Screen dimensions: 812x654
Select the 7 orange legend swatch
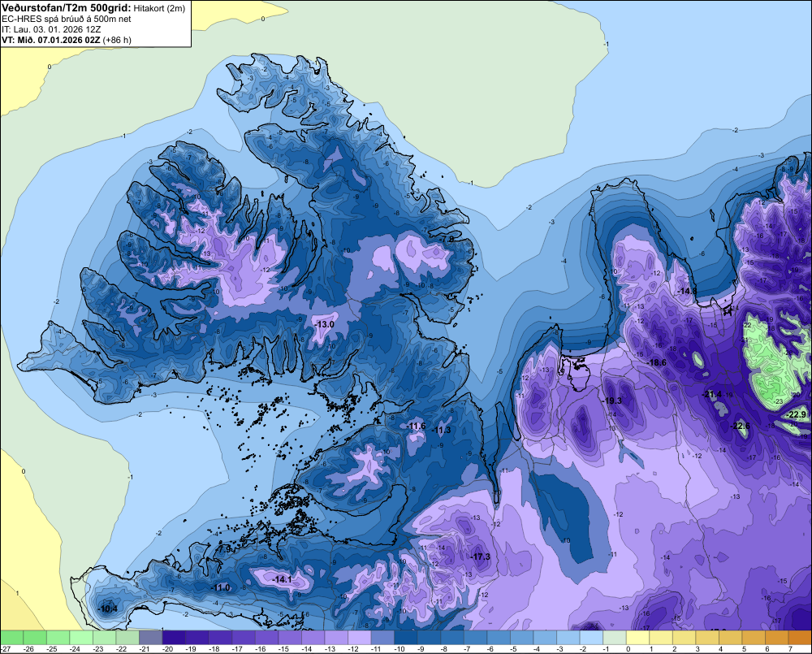(x=801, y=638)
